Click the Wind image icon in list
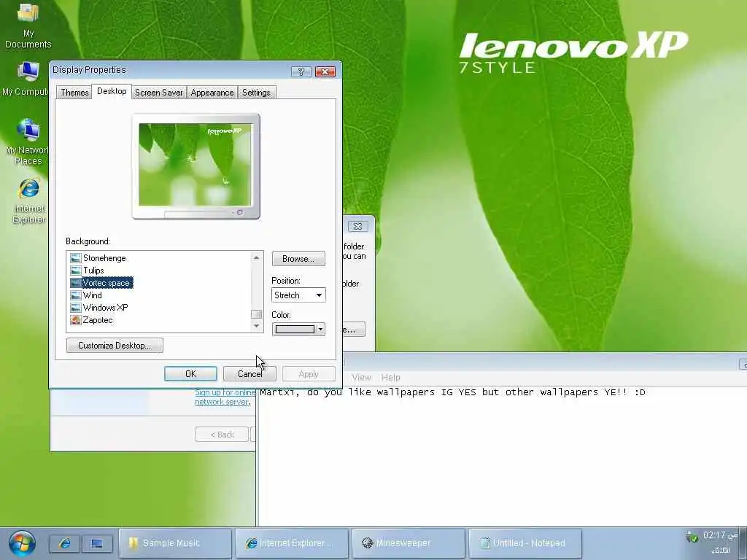This screenshot has width=747, height=560. pyautogui.click(x=75, y=295)
